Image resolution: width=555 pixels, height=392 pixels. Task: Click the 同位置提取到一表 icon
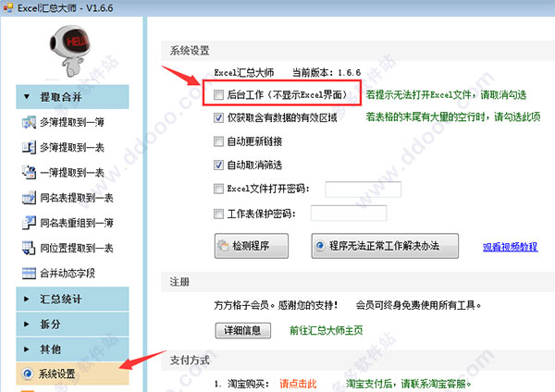[x=29, y=248]
